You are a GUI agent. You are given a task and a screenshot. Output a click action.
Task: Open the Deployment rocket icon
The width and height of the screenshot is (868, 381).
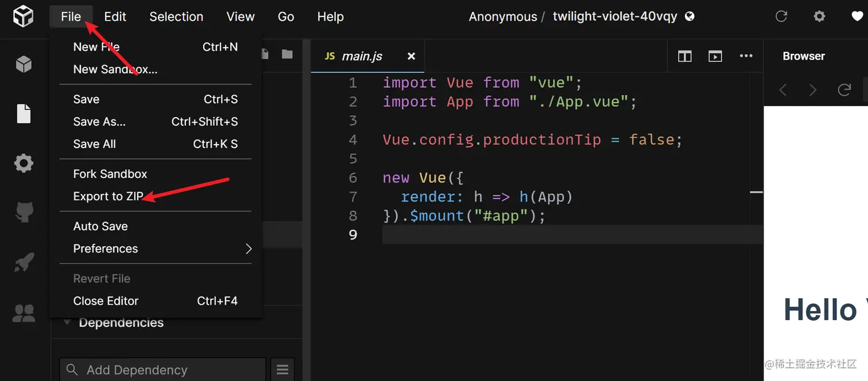[24, 263]
